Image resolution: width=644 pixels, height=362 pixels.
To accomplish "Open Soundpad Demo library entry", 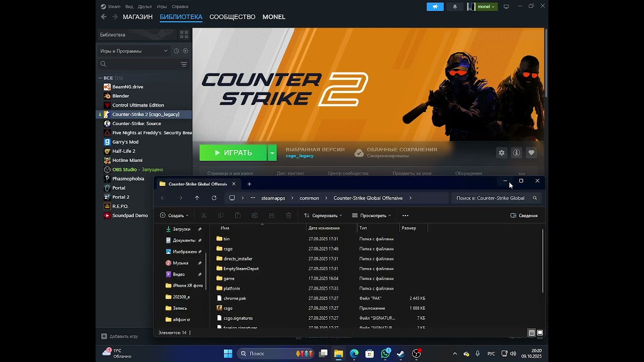I will tap(130, 215).
